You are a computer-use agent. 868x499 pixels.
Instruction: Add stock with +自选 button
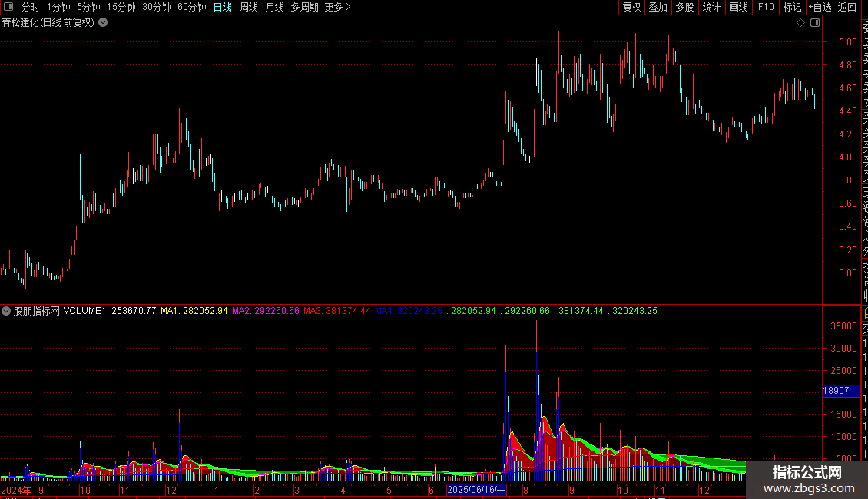pyautogui.click(x=820, y=7)
